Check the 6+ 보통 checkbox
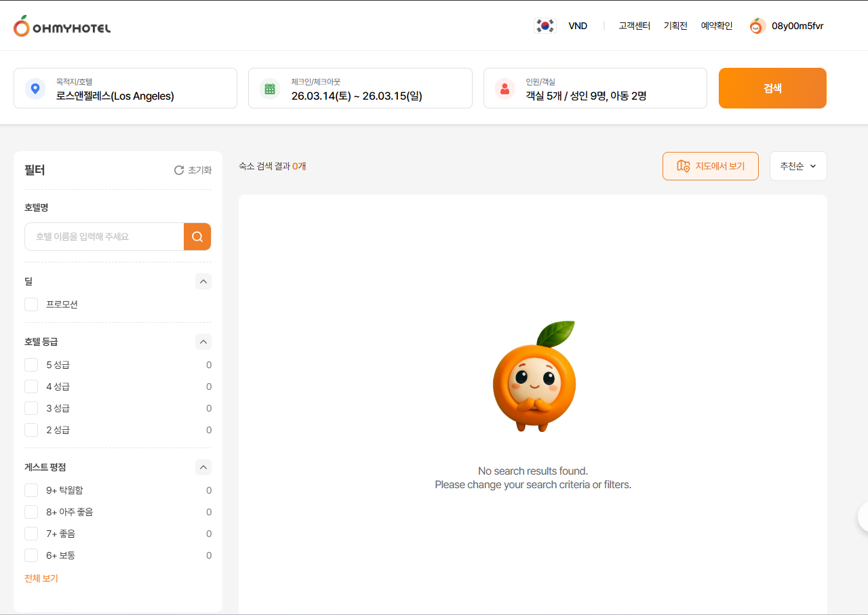Screen dimensions: 868x615 (31, 555)
